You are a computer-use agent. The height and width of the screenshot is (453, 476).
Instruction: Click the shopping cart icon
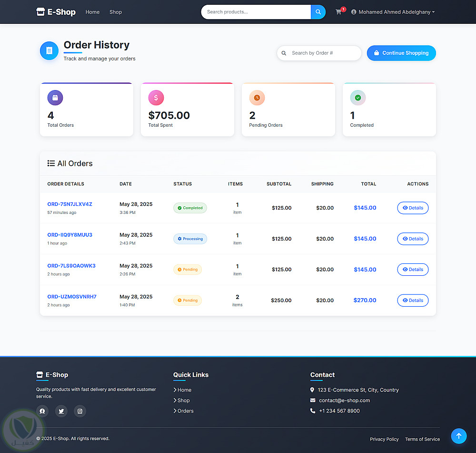(338, 12)
